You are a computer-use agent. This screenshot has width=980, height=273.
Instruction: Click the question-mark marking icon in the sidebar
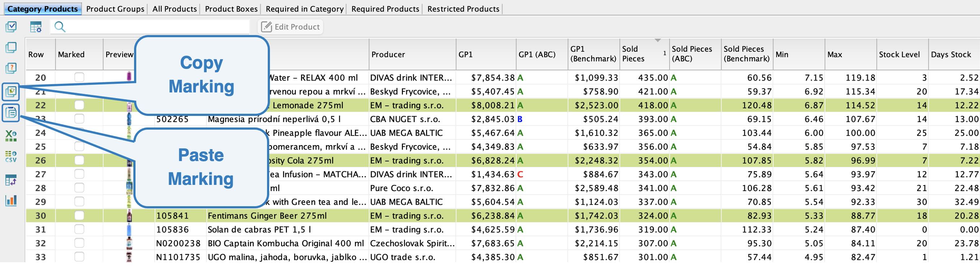[x=11, y=69]
